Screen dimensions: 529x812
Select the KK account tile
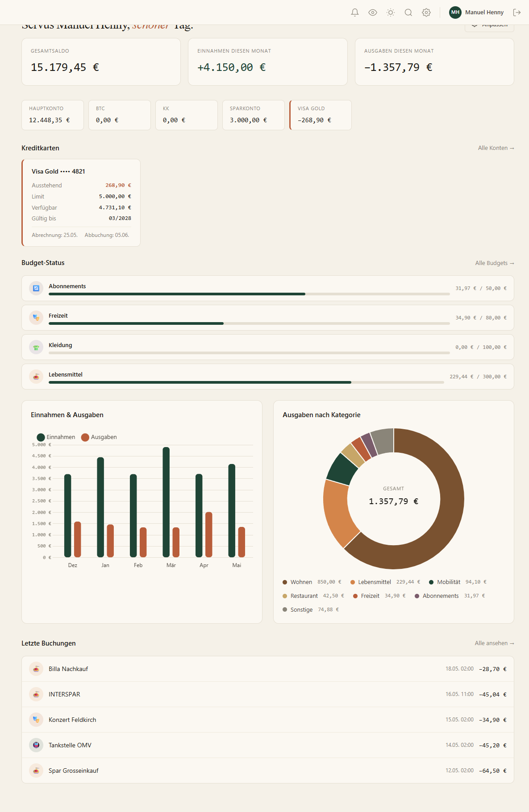(187, 115)
